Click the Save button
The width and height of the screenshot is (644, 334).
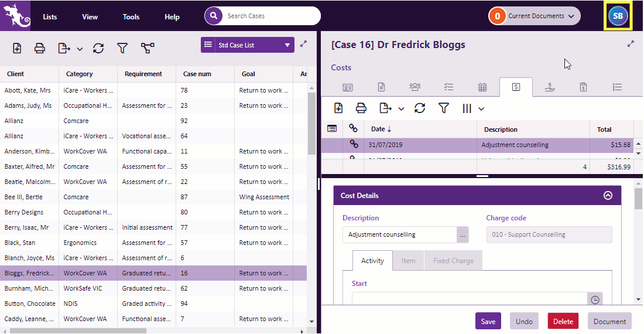pyautogui.click(x=488, y=321)
